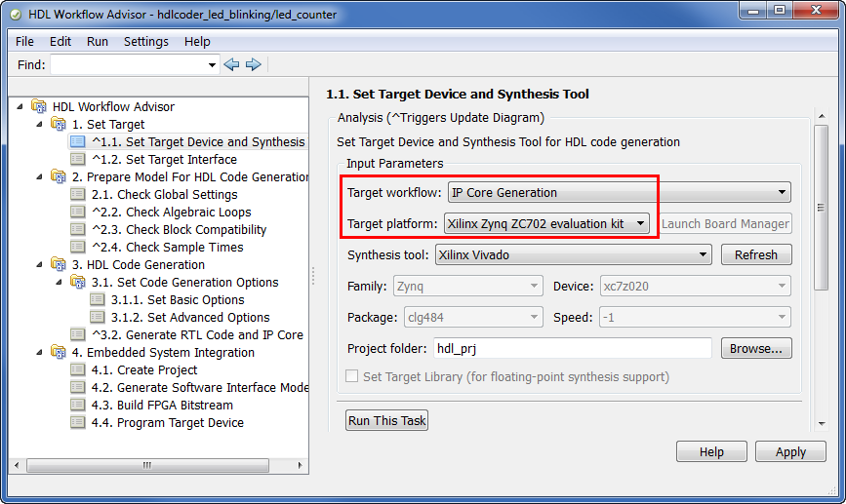Open the Synthesis tool dropdown
Screen dimensions: 846x504
[x=573, y=255]
